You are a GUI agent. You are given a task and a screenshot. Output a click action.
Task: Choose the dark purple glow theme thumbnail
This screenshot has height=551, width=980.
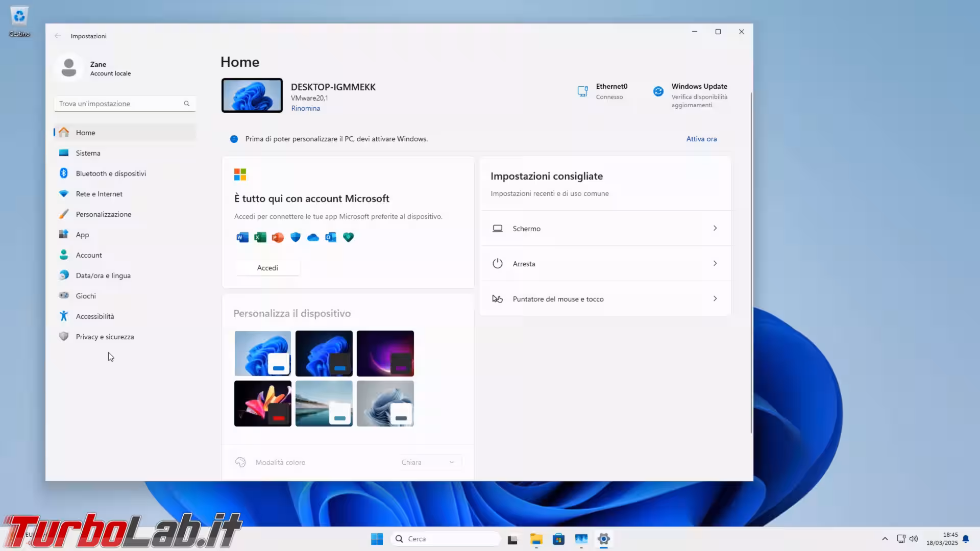click(x=385, y=353)
